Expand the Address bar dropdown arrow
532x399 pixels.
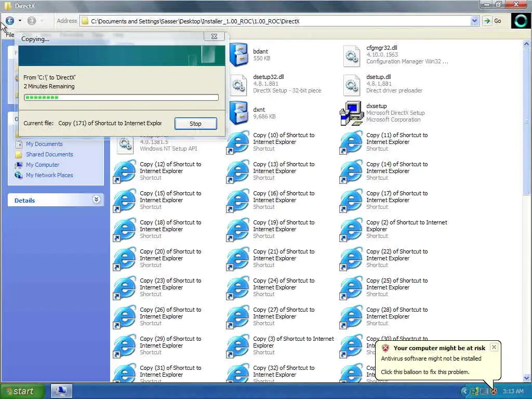(474, 21)
